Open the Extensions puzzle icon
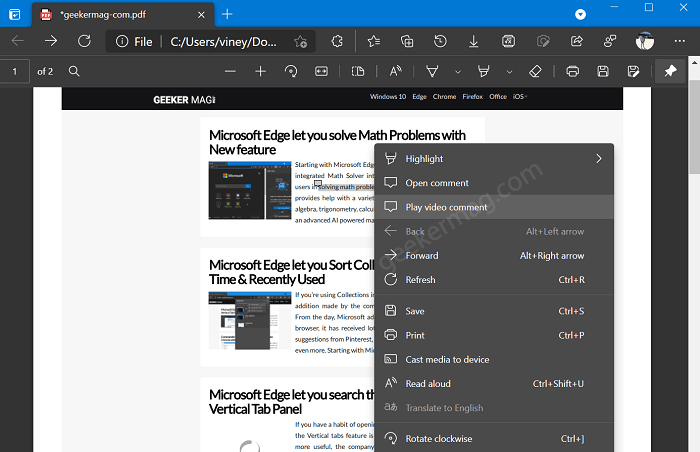Viewport: 700px width, 452px height. coord(337,42)
